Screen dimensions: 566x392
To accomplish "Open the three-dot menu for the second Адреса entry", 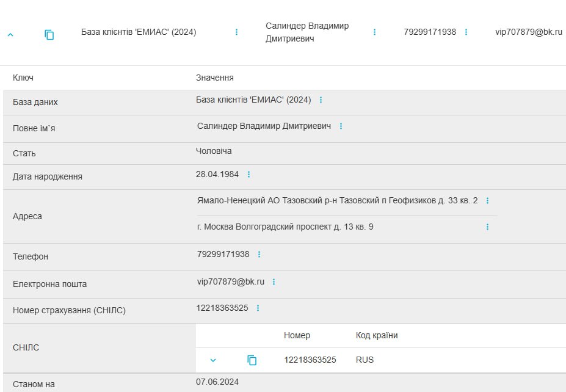I will pos(487,227).
